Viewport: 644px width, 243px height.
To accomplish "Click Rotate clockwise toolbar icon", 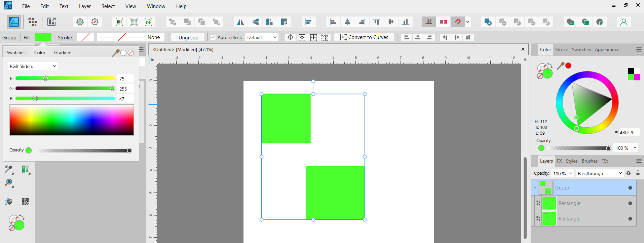I will [x=284, y=22].
